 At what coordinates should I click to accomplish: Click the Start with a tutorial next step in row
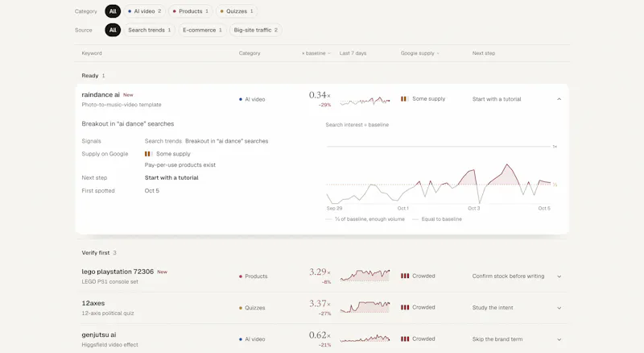497,99
